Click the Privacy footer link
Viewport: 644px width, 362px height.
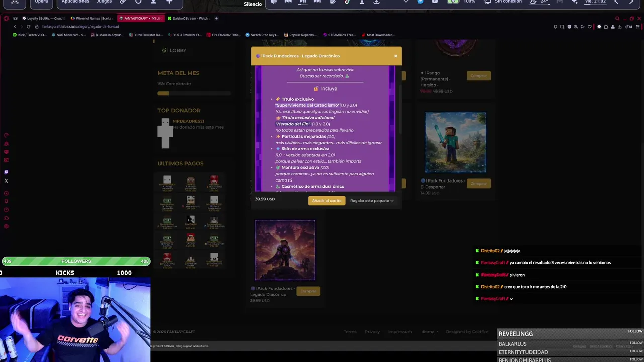[372, 332]
